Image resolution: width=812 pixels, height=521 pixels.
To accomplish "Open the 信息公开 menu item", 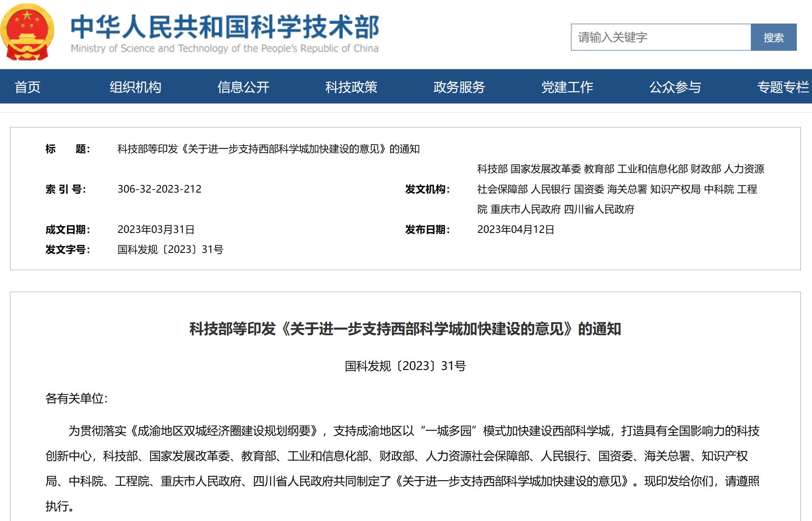I will (243, 87).
